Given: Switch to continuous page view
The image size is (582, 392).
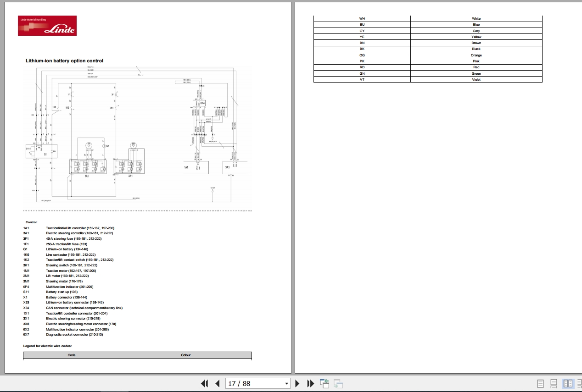Looking at the screenshot, I should click(554, 383).
